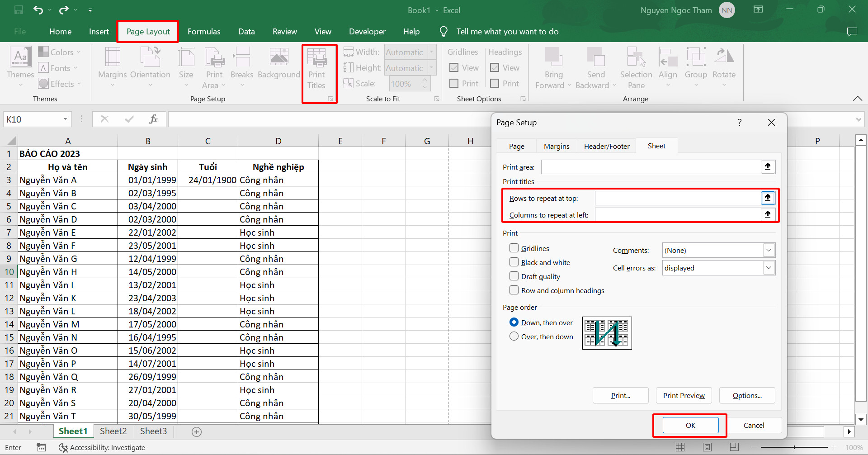Click the range selector for Print area
Screen dimensions: 868x455
(767, 166)
